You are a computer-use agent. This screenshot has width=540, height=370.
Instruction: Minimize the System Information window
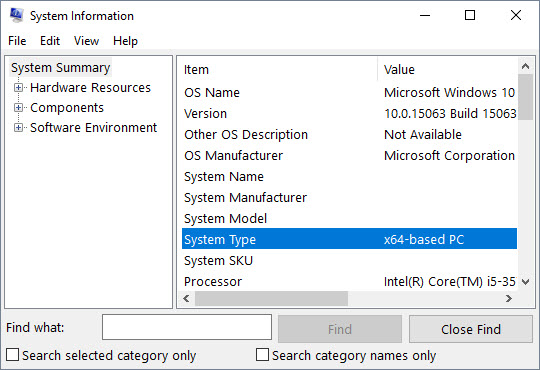tap(425, 16)
